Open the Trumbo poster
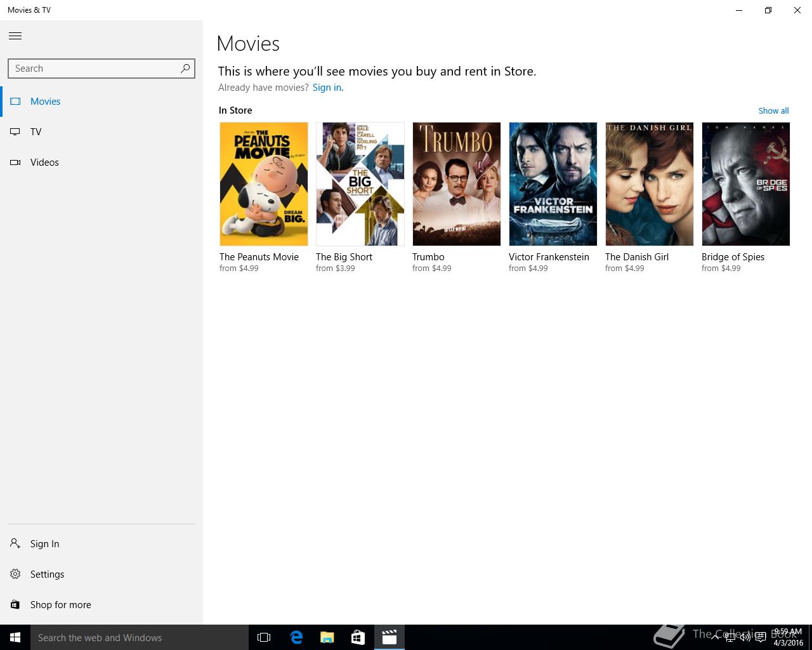 click(457, 184)
